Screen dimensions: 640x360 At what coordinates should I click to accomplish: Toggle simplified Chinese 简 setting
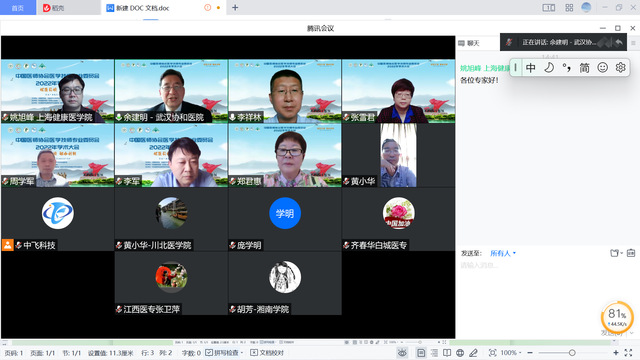point(584,68)
